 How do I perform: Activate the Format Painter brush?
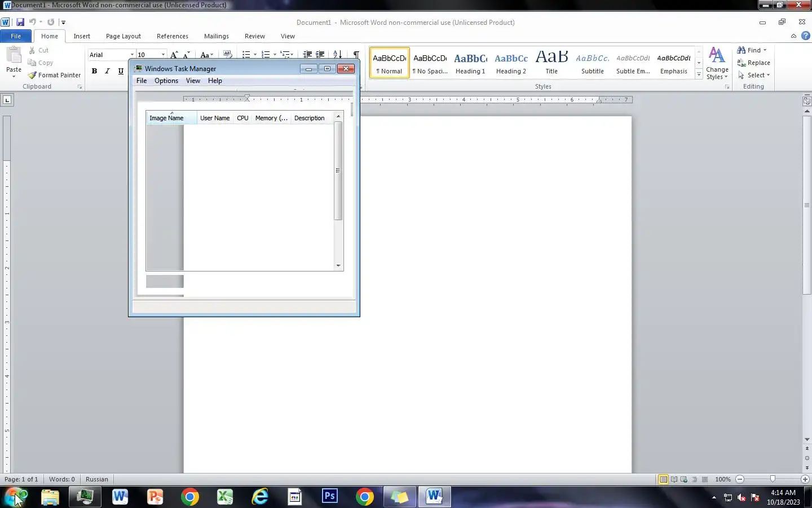(x=55, y=75)
